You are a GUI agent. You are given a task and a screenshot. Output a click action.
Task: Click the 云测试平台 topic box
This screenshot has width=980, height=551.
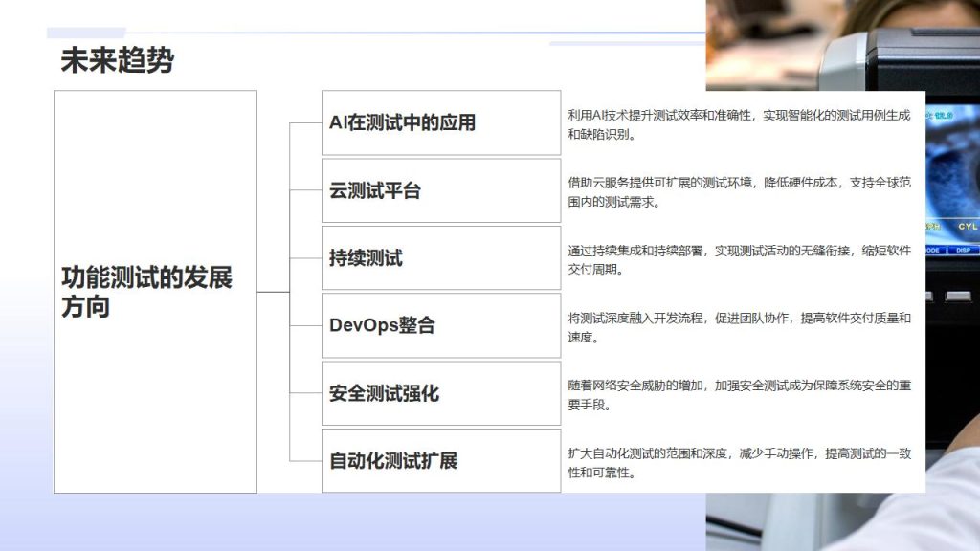(440, 190)
